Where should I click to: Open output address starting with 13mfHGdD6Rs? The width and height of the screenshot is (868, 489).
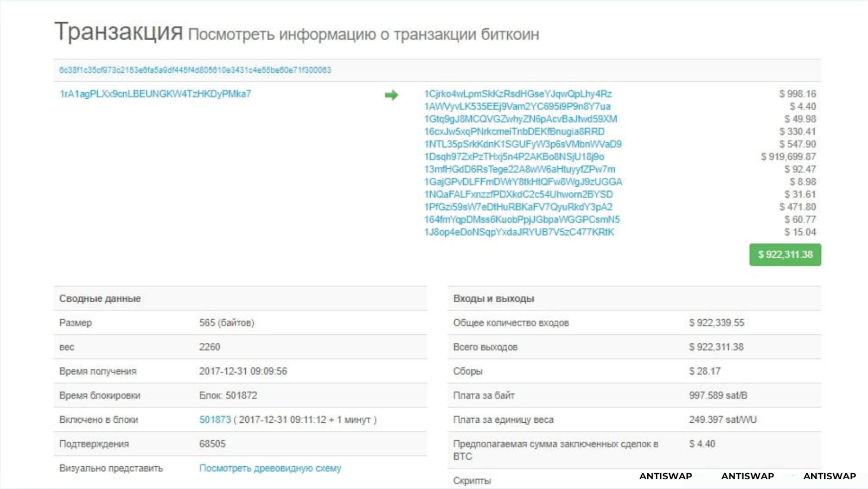pos(519,169)
